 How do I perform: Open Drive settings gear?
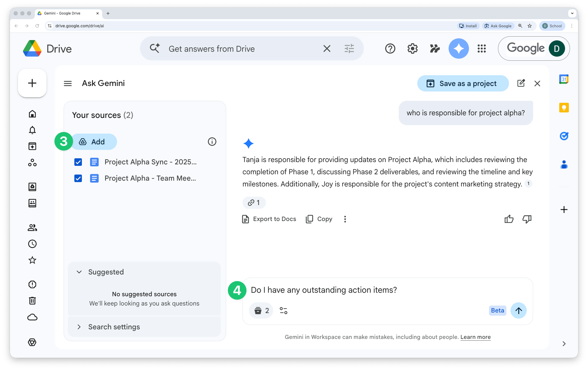[412, 49]
